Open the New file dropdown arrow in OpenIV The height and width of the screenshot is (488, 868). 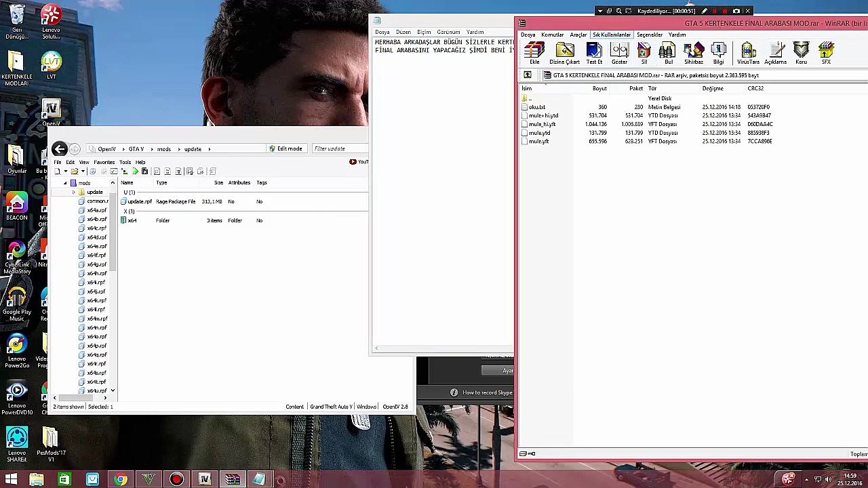click(x=65, y=171)
